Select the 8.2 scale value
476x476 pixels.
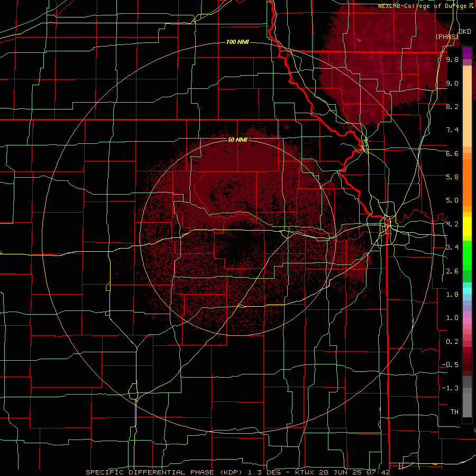pos(452,106)
